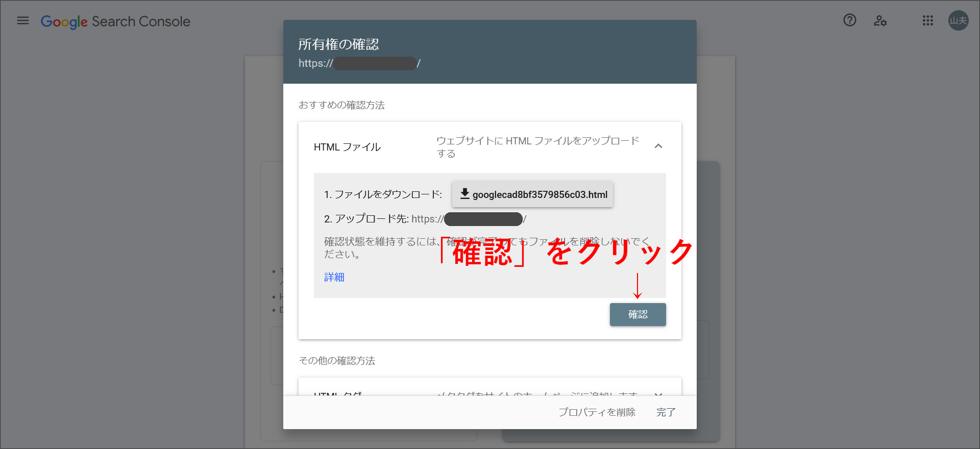Click the HTML ファイル method title
The height and width of the screenshot is (449, 980).
click(x=347, y=147)
